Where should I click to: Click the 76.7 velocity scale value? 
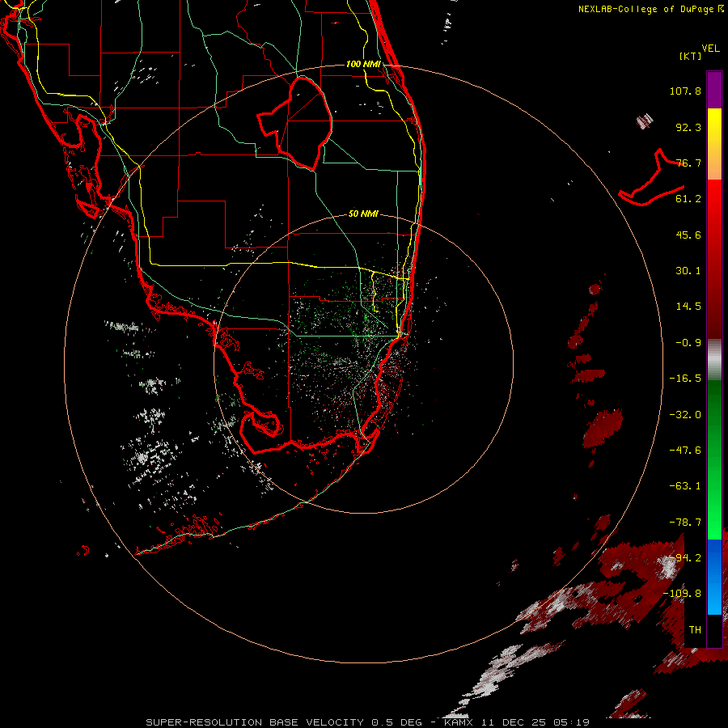point(688,163)
